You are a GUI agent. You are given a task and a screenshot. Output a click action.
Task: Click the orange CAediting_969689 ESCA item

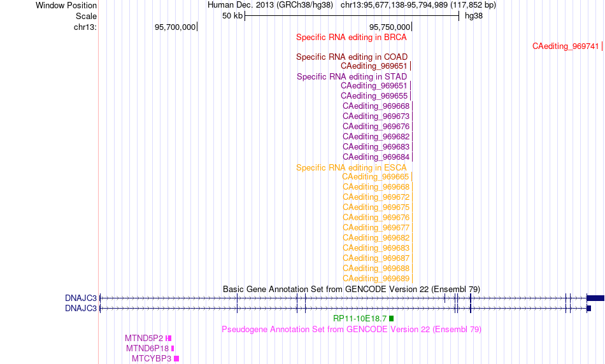tap(376, 278)
